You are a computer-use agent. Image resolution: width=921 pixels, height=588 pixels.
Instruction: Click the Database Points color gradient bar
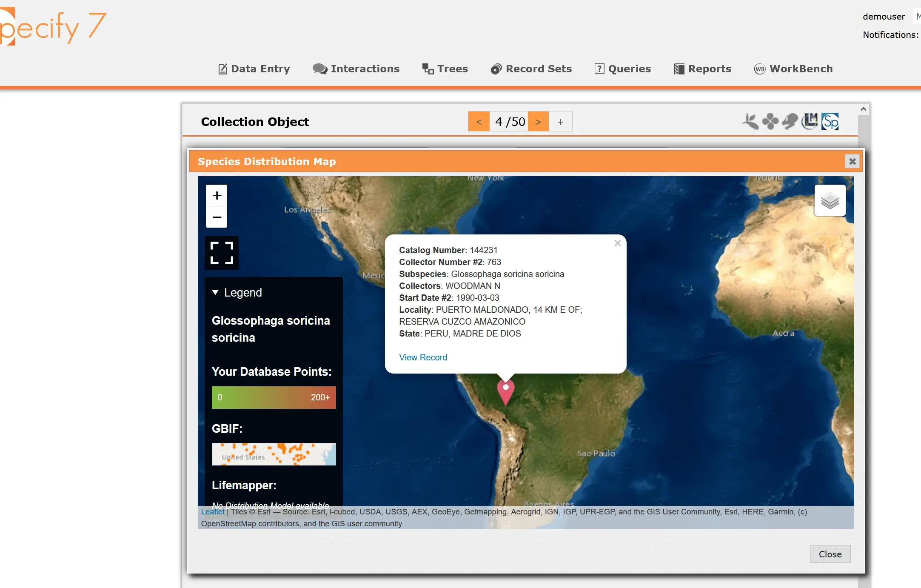pyautogui.click(x=274, y=397)
